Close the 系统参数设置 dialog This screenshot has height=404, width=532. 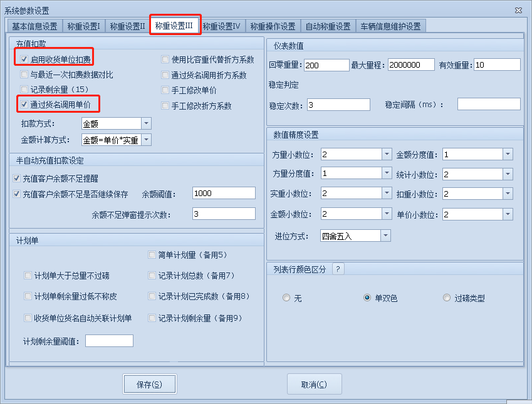(x=518, y=10)
